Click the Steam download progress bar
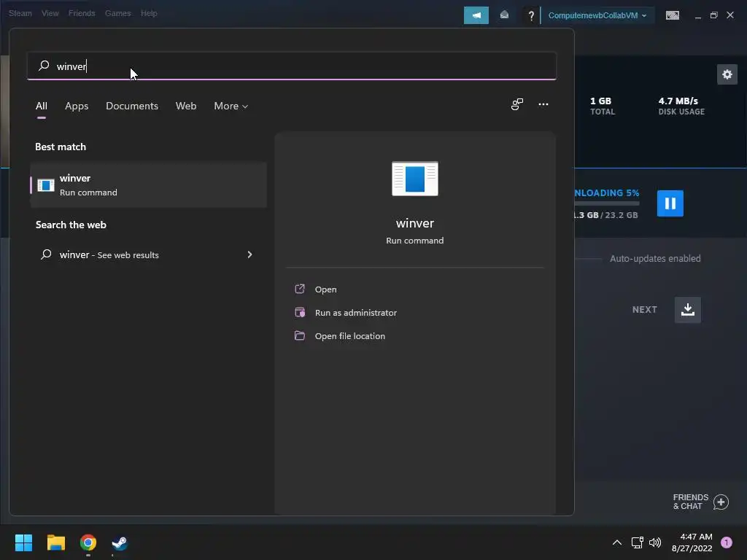This screenshot has height=560, width=747. click(606, 203)
